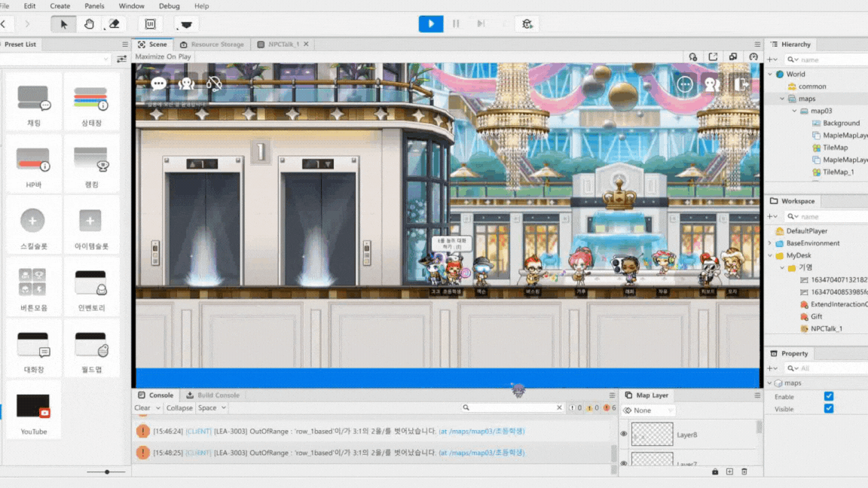
Task: Close the NPCTalk_1 tab
Action: coord(306,44)
